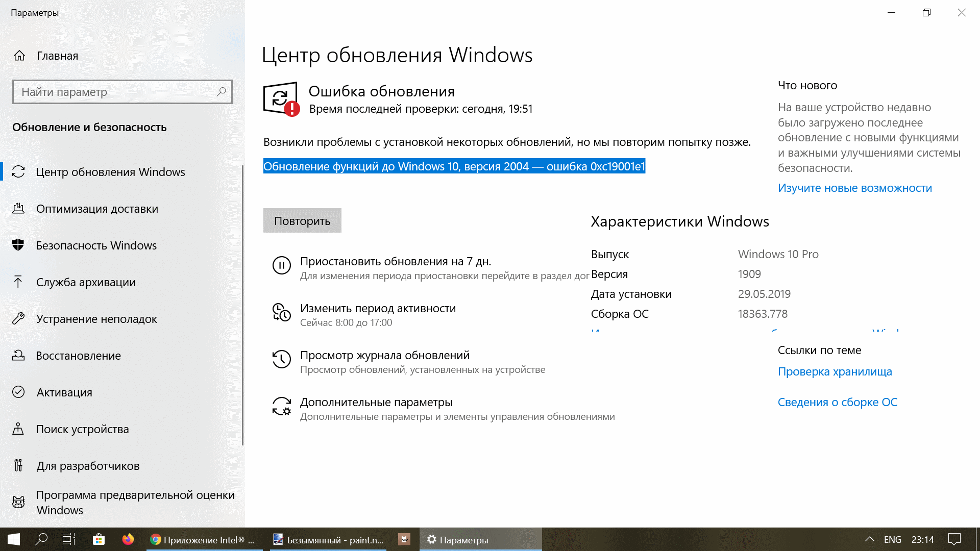
Task: Click the wrench icon for Устранение неполадок
Action: click(18, 319)
